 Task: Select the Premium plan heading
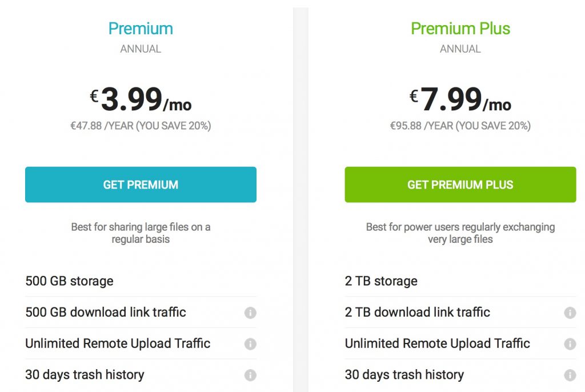pos(141,29)
